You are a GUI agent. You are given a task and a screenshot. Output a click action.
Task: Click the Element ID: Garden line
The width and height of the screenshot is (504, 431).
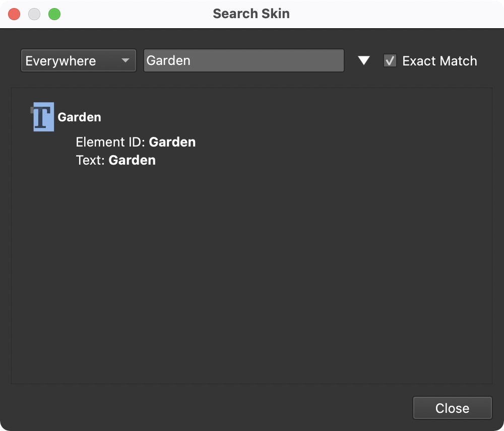pos(136,142)
